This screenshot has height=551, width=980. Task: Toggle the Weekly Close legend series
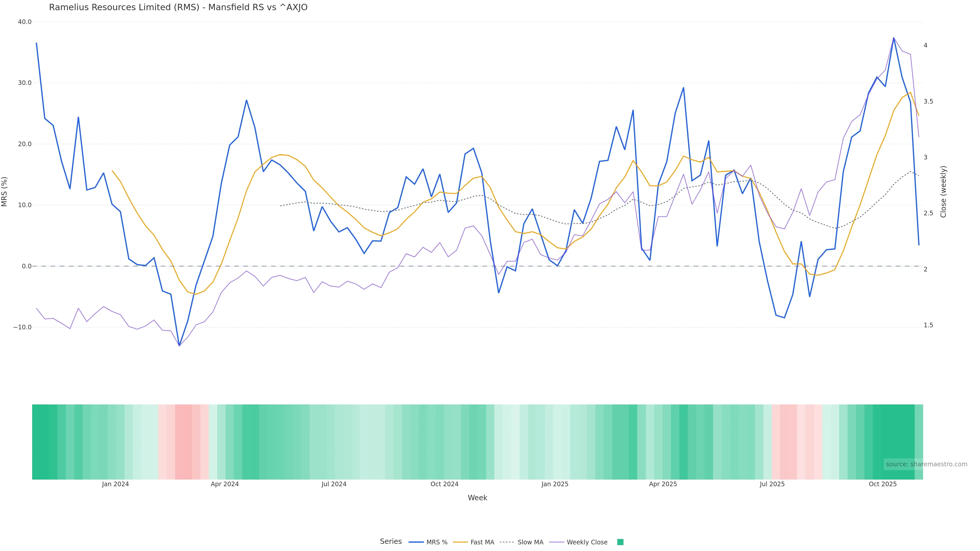point(587,542)
